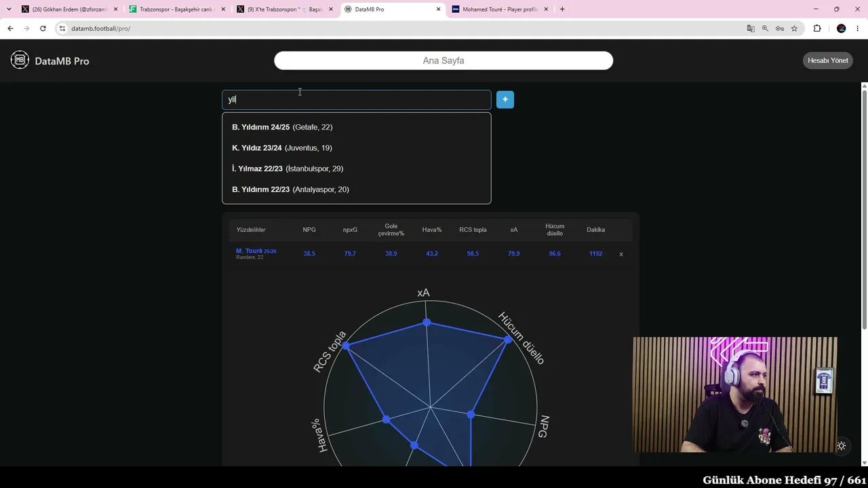868x488 pixels.
Task: Open the browser extensions puzzle icon
Action: point(817,28)
